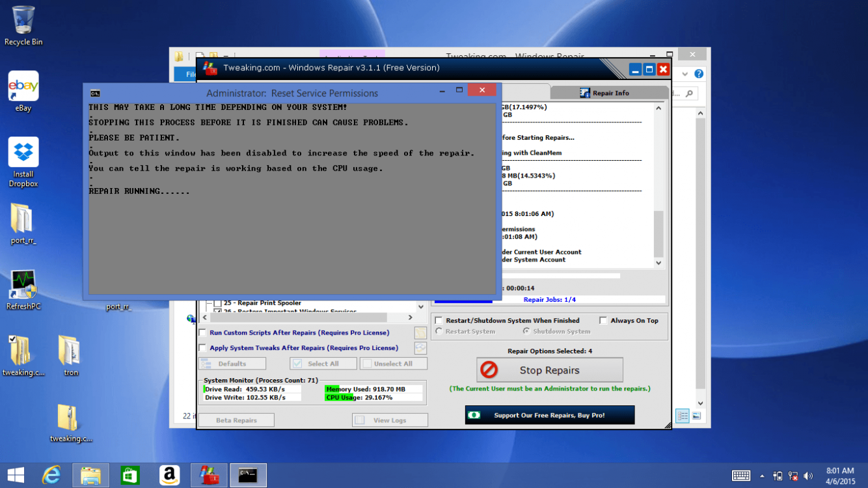This screenshot has width=868, height=488.
Task: Toggle checkbox on tweaking.c... desktop folder
Action: tap(12, 339)
